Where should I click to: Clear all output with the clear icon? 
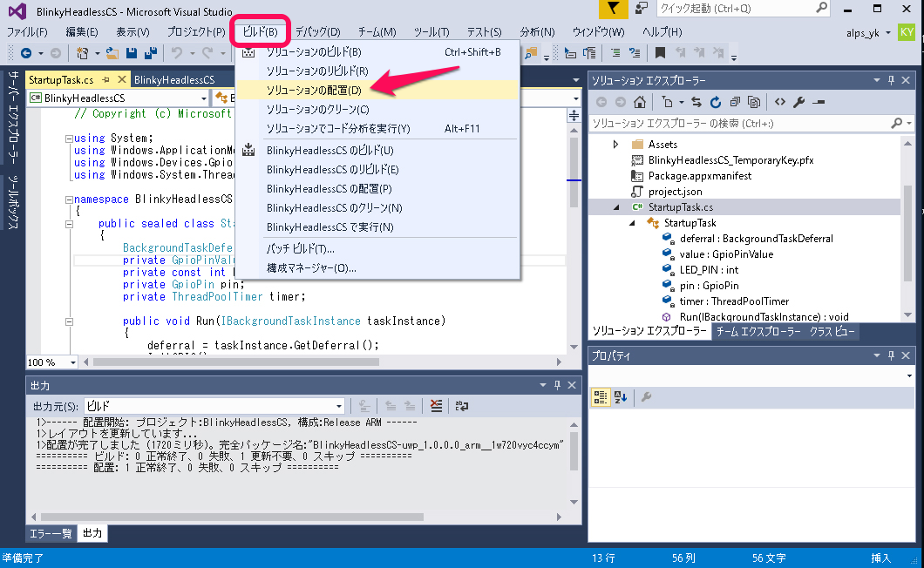tap(436, 406)
